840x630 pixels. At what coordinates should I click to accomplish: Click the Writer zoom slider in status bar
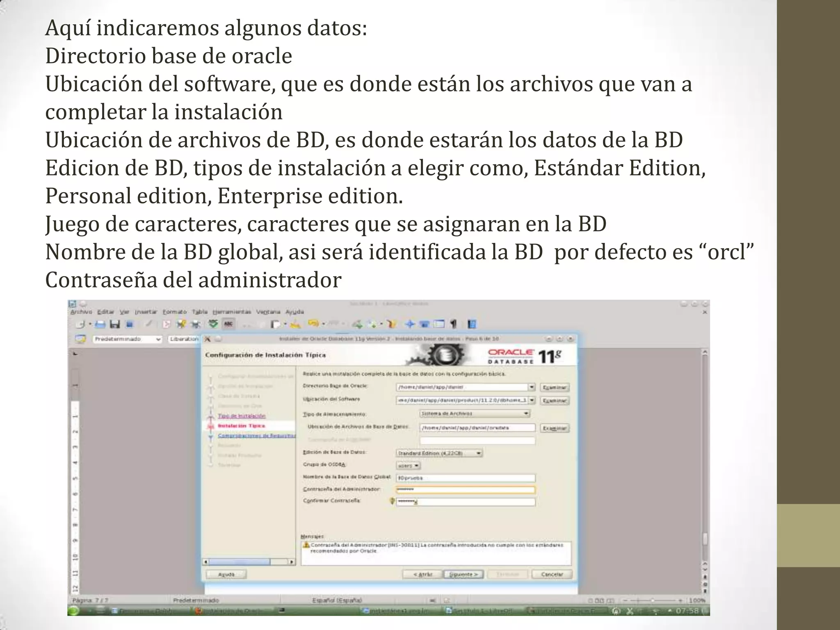pos(653,601)
